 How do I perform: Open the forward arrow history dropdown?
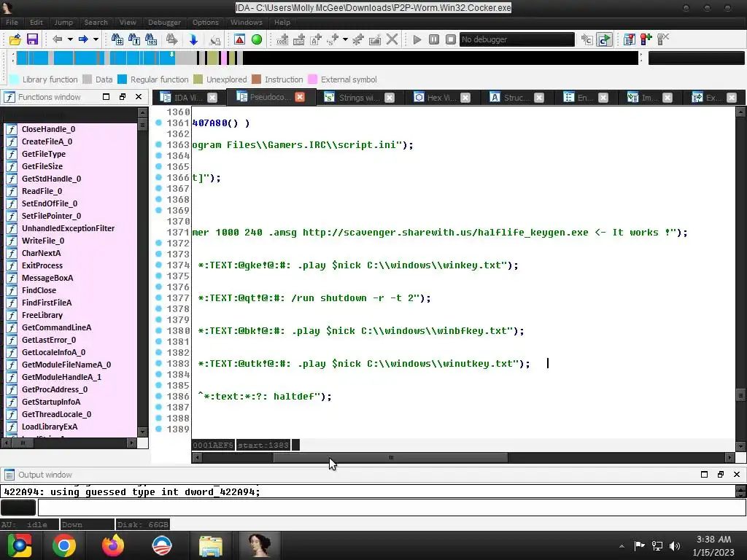96,39
